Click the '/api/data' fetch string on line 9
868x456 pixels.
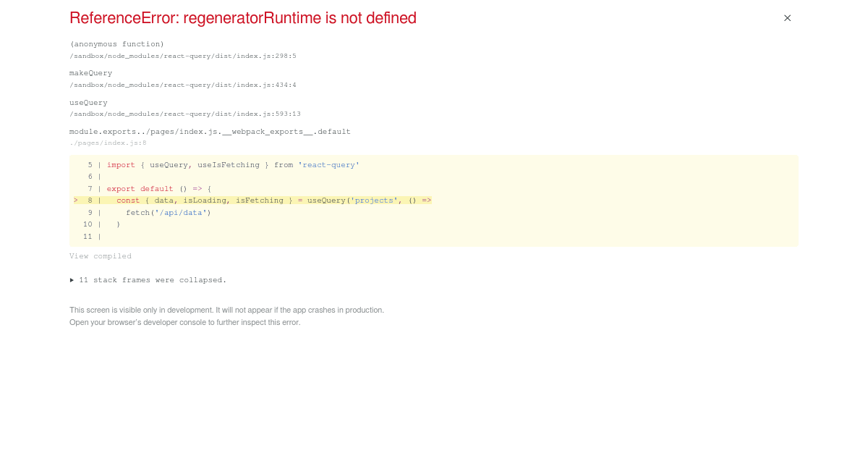click(x=179, y=212)
